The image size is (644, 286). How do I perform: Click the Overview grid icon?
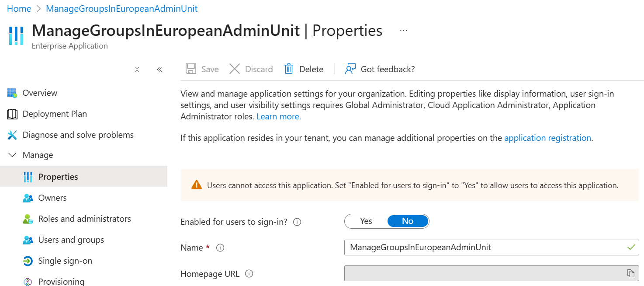(12, 93)
